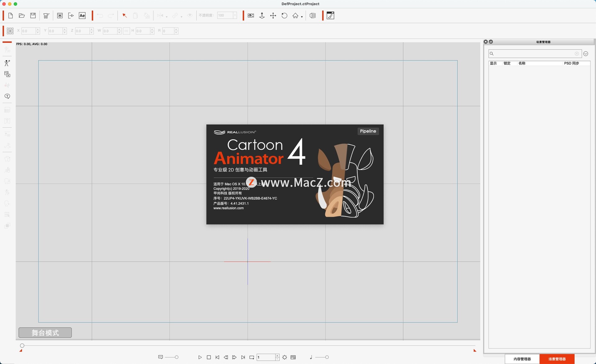Toggle loop playback icon
This screenshot has height=364, width=596.
point(252,357)
